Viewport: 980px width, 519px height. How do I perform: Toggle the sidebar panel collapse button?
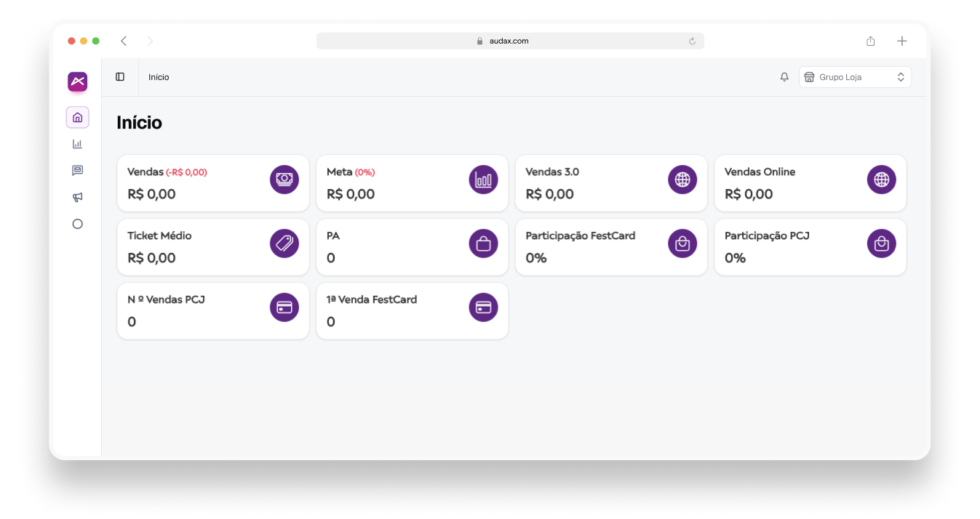tap(120, 77)
